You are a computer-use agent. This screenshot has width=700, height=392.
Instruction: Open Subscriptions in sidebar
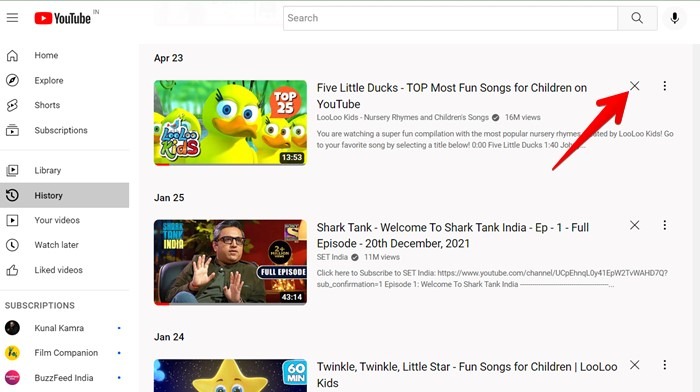click(65, 130)
